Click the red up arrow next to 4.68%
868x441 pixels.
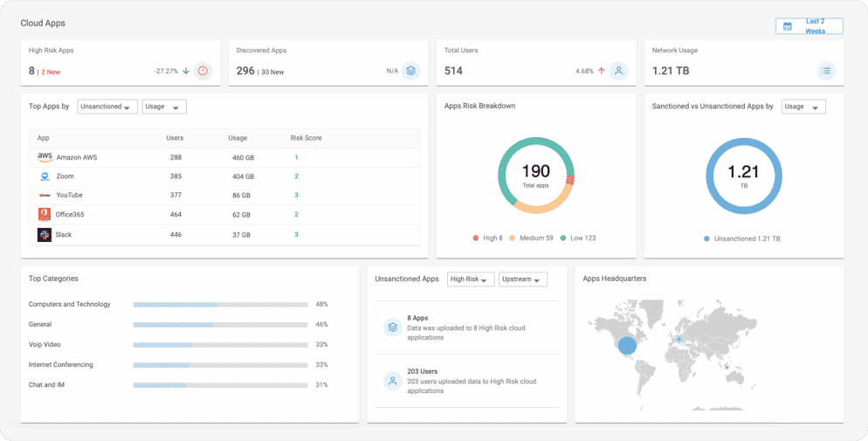[601, 71]
